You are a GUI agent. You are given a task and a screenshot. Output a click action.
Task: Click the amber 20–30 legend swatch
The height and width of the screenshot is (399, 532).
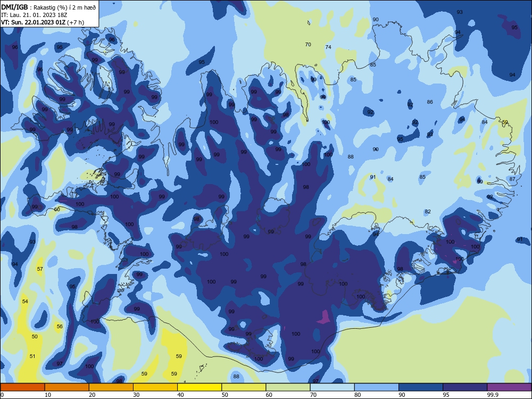(x=111, y=387)
